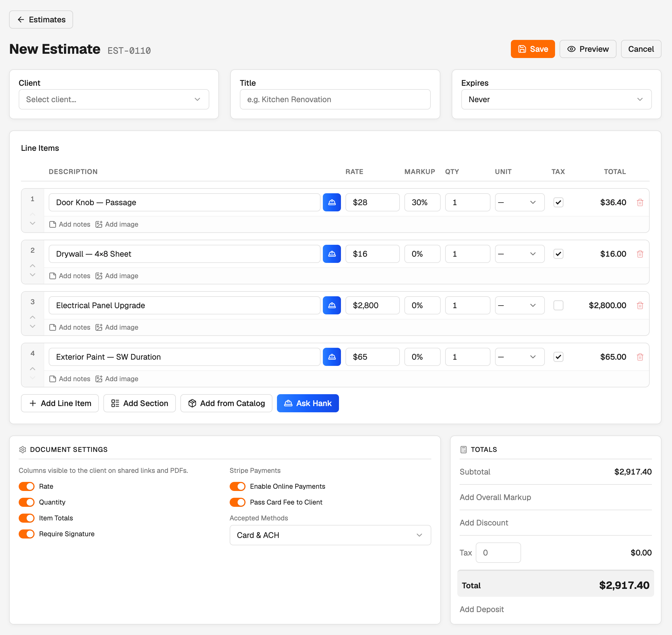Click the Door Knob — Passage description field

pos(185,202)
